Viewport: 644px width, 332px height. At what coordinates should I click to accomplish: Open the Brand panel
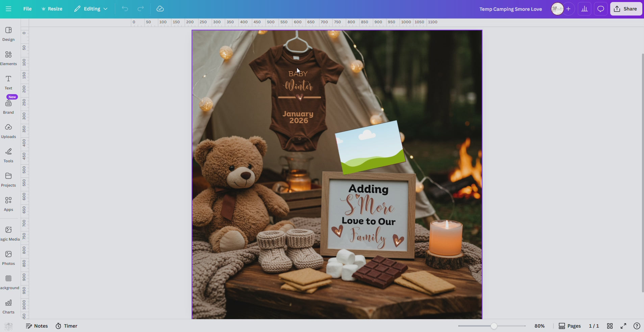8,106
